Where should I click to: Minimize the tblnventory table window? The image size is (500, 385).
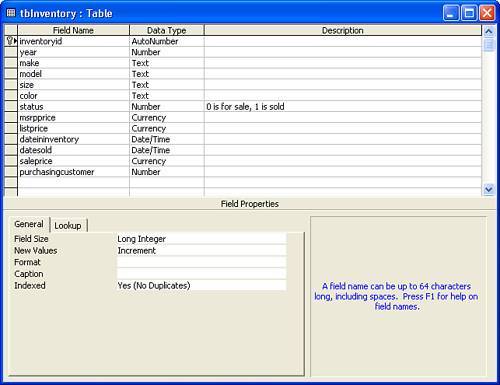[451, 13]
